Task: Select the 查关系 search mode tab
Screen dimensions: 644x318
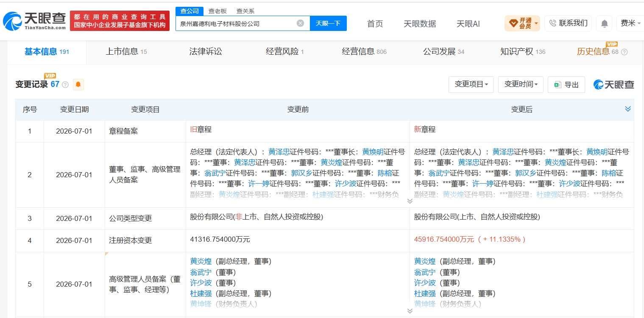Action: (245, 11)
